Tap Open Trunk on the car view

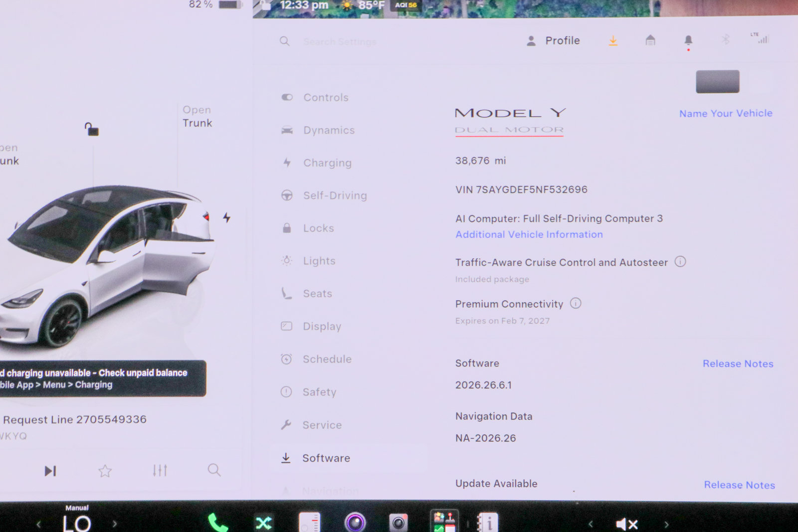pos(198,116)
